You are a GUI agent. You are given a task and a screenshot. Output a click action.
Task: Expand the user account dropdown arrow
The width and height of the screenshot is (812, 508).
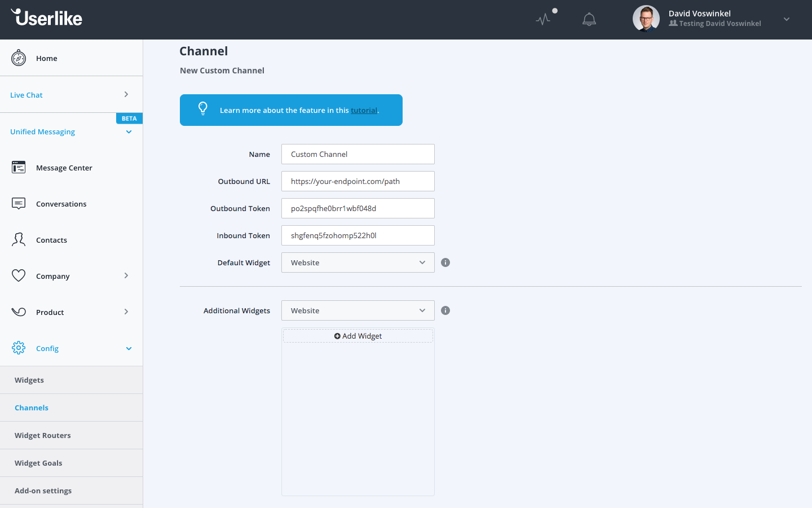click(787, 19)
